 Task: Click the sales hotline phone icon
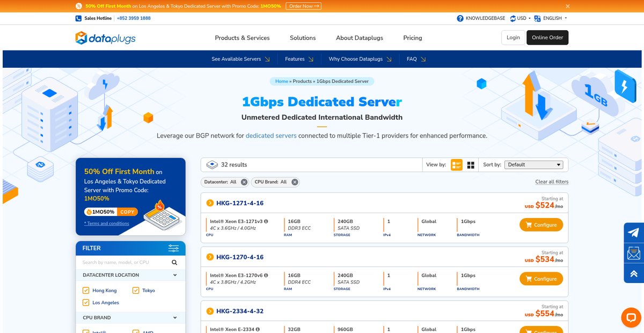click(78, 18)
